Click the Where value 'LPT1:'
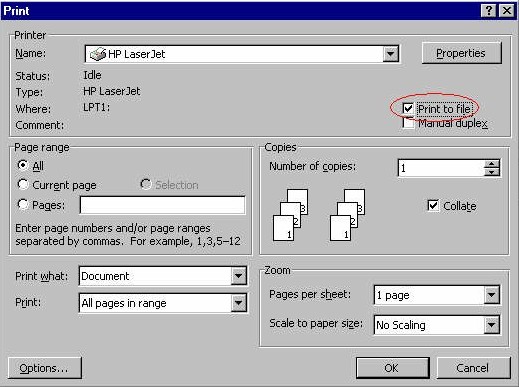519x387 pixels. (96, 107)
